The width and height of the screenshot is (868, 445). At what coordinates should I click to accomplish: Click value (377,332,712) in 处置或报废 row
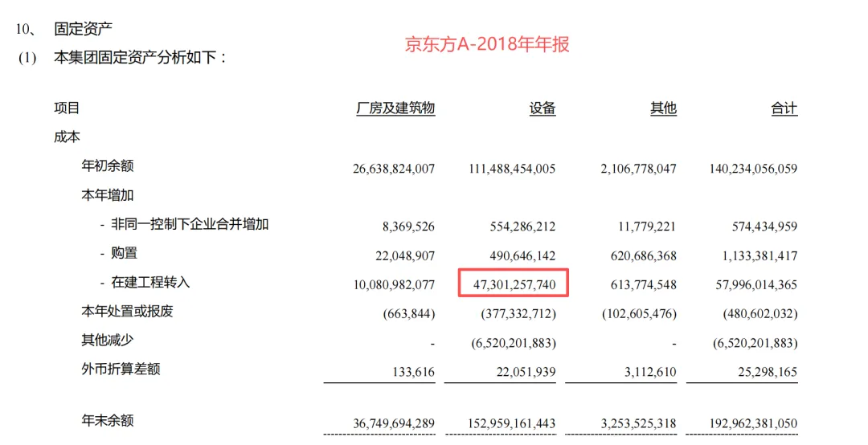pos(518,314)
